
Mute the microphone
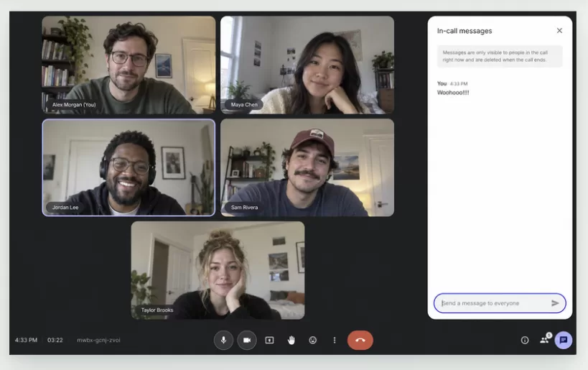[x=223, y=340]
